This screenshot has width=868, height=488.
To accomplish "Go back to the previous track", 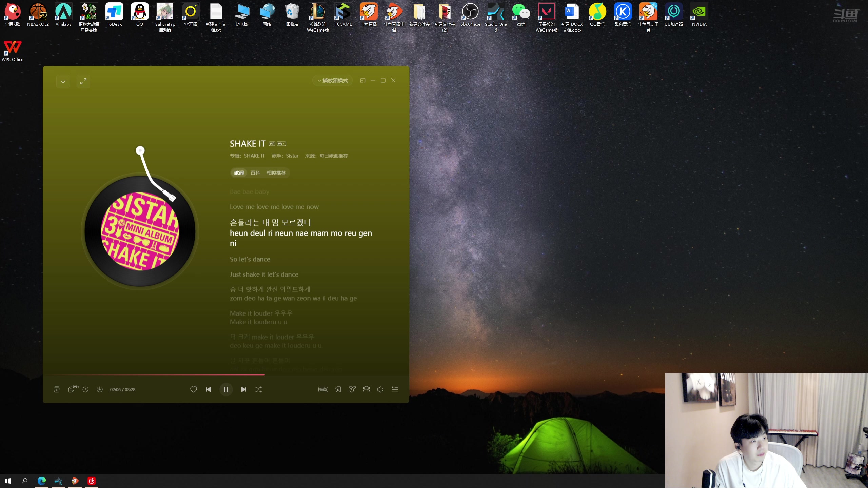I will [209, 389].
